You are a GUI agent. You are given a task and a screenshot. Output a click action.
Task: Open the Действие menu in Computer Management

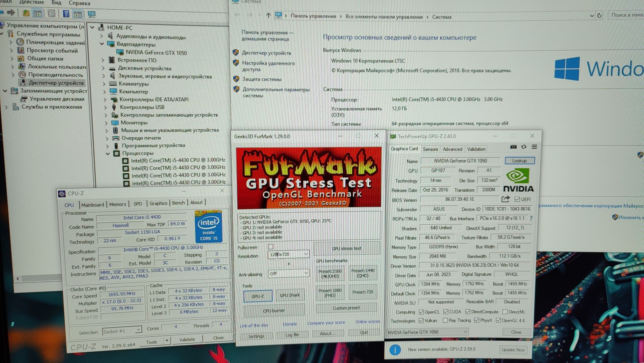[x=31, y=2]
